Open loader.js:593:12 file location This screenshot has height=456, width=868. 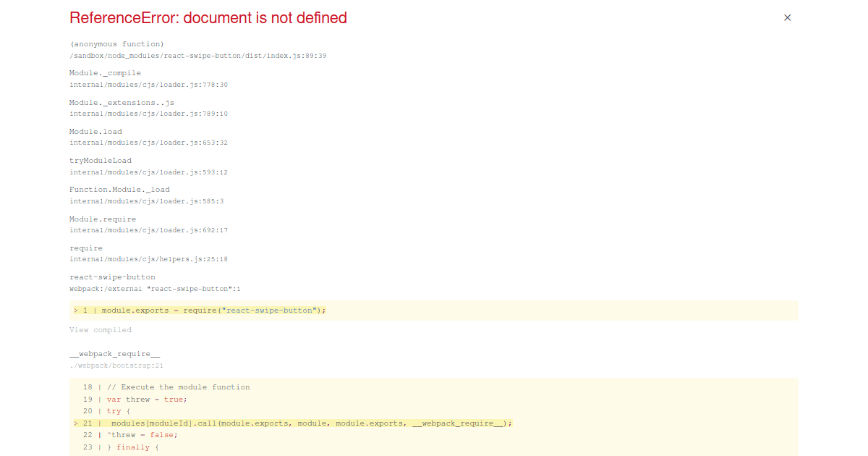tap(148, 172)
